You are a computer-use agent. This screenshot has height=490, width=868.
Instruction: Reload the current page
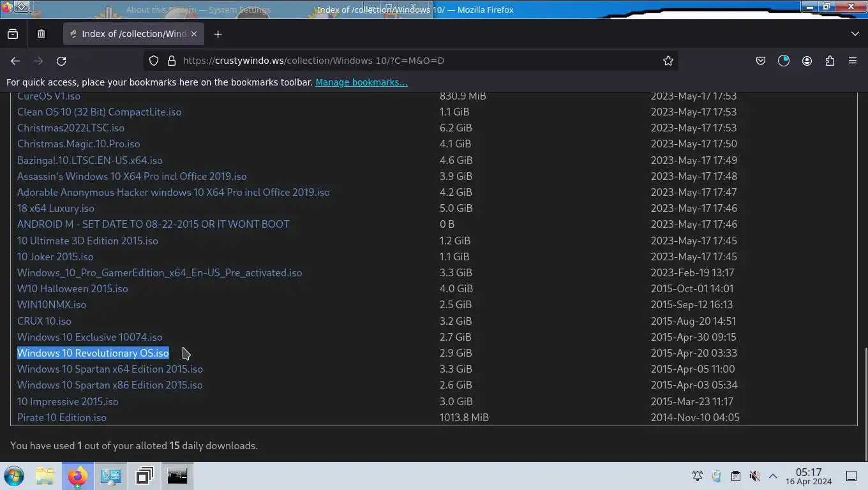coord(61,61)
